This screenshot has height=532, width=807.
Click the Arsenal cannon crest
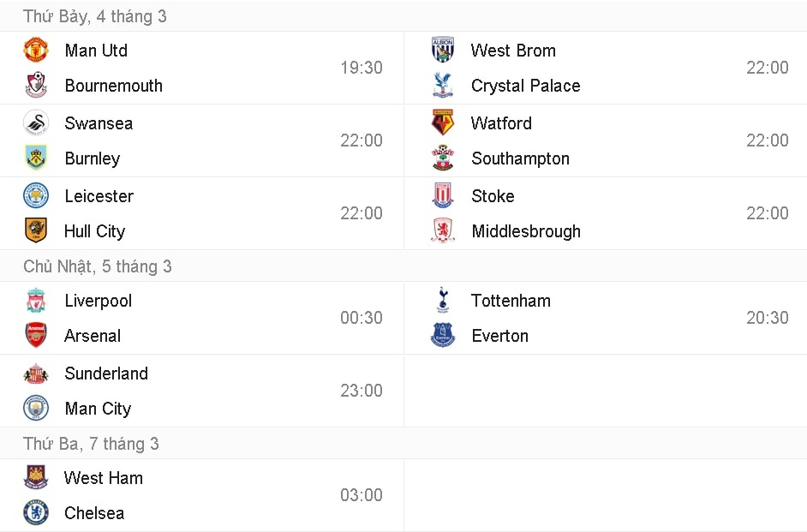pyautogui.click(x=36, y=336)
